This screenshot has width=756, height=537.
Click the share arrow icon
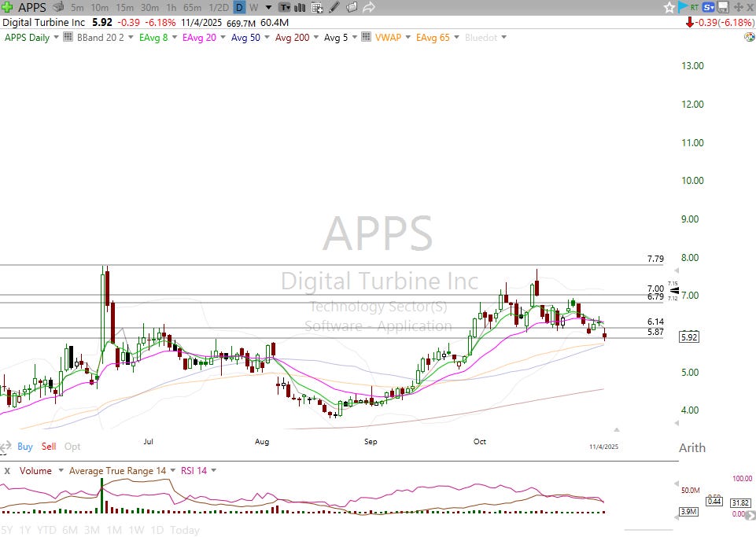[x=369, y=7]
